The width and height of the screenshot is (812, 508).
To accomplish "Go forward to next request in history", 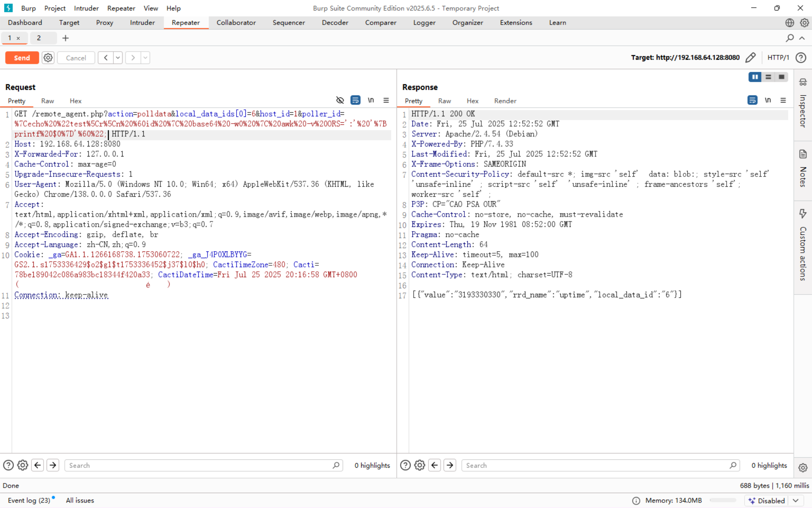I will pos(133,58).
